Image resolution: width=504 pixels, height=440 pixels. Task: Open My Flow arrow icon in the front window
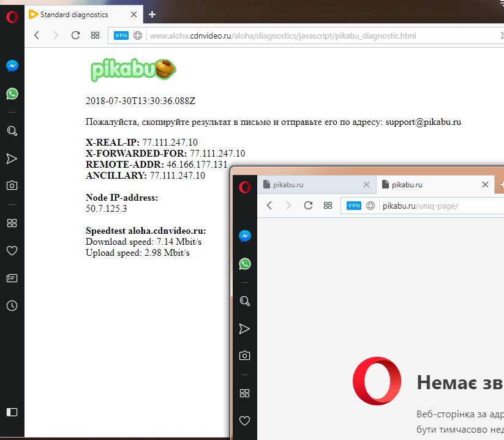tap(244, 329)
